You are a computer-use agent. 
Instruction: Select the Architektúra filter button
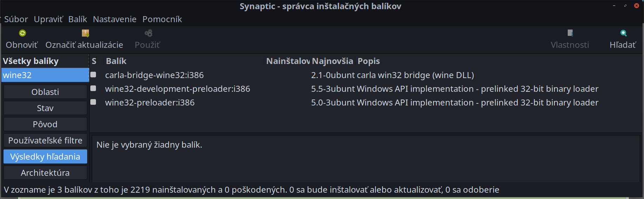[x=45, y=173]
